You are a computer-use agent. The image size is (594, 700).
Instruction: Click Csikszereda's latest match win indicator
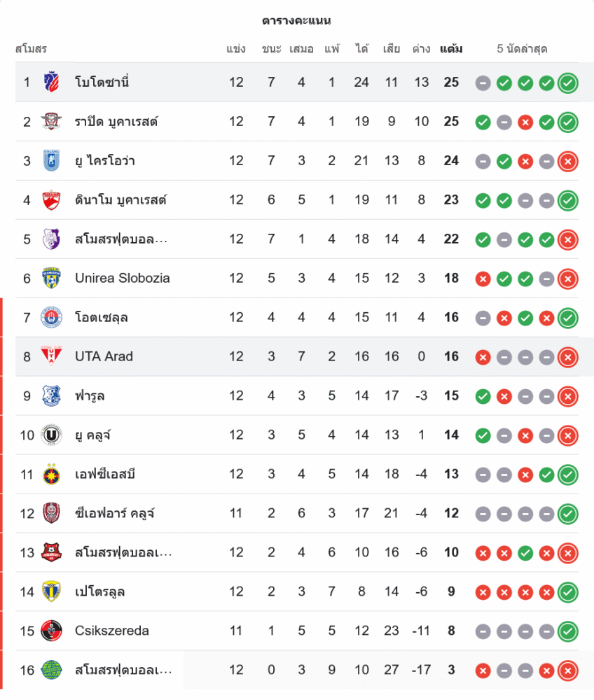click(568, 631)
